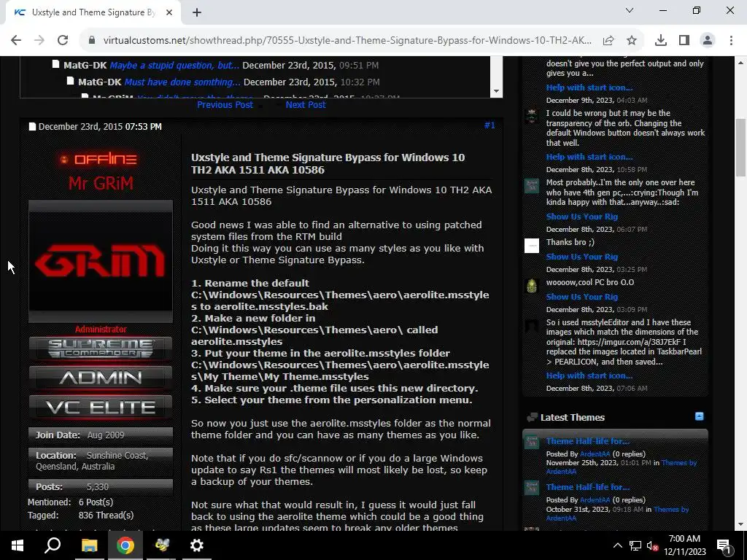Click the muted volume tray icon
The width and height of the screenshot is (747, 560).
click(x=653, y=545)
